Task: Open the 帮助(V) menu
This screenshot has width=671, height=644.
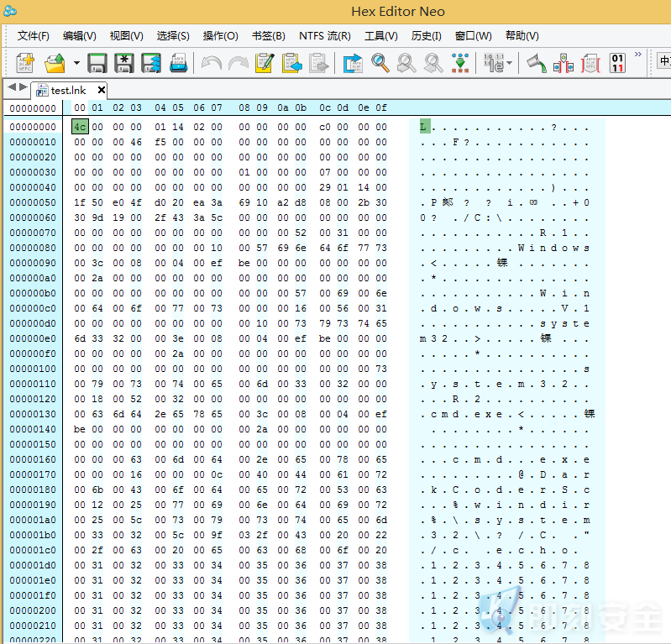Action: tap(522, 36)
